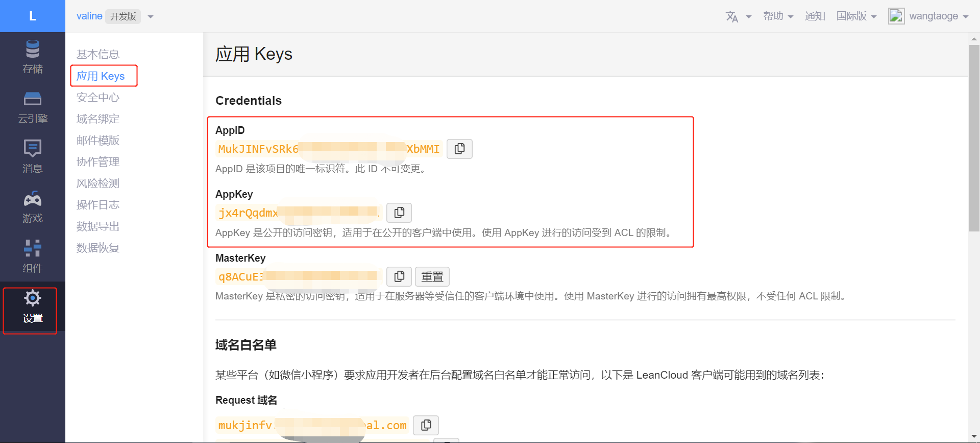Viewport: 980px width, 443px height.
Task: Open the 国际版 region dropdown
Action: point(856,16)
